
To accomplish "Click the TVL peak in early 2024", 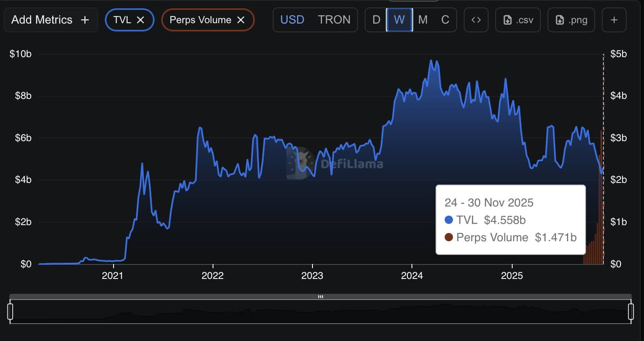I will (431, 61).
